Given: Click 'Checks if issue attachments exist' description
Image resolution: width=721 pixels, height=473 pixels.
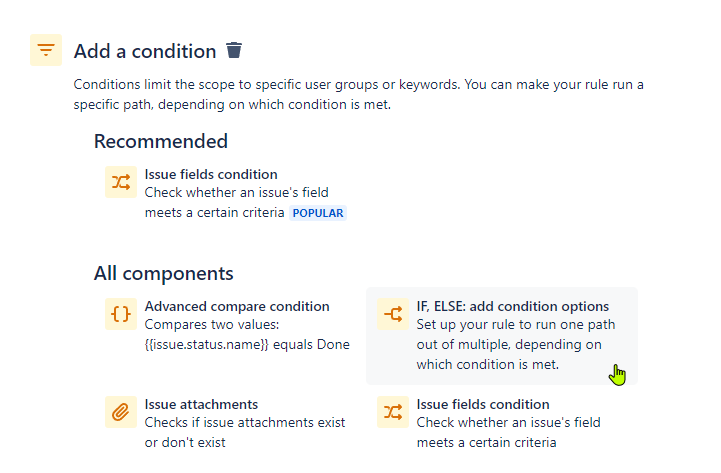Looking at the screenshot, I should point(245,422).
